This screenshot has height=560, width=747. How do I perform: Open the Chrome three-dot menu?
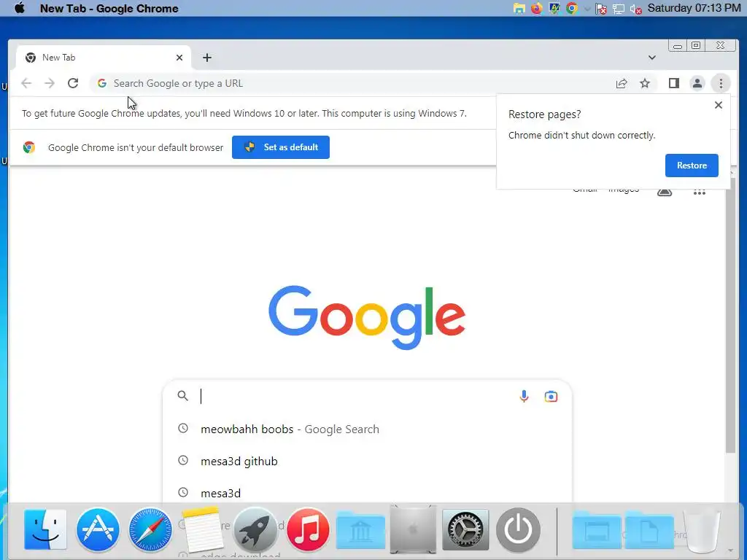click(721, 83)
